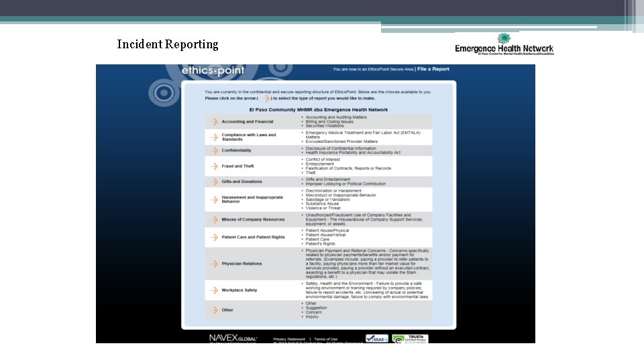The height and width of the screenshot is (362, 644).
Task: Click the Securities Violations list item
Action: 325,125
